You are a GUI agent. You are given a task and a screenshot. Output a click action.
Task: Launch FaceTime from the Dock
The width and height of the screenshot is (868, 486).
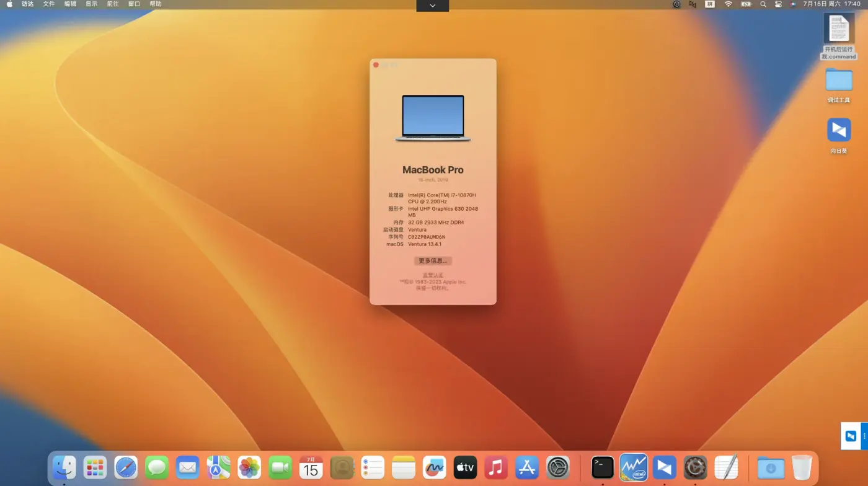click(280, 467)
